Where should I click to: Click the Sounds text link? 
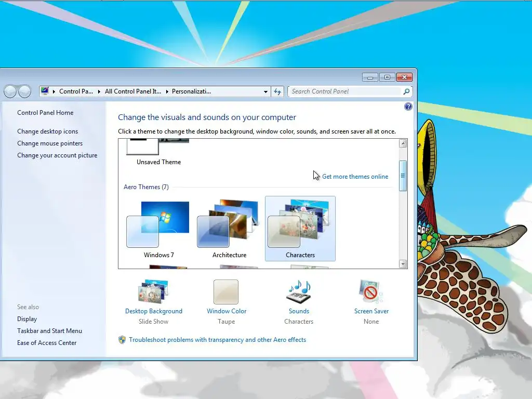tap(299, 311)
